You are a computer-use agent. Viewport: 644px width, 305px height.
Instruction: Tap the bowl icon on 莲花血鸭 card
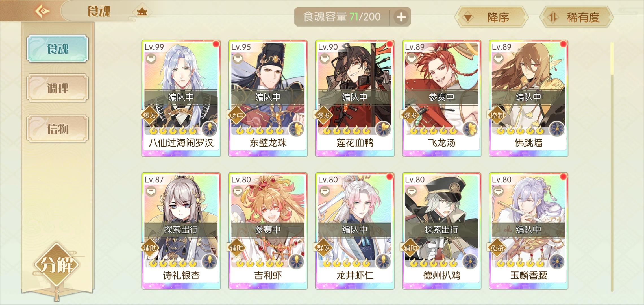[325, 59]
